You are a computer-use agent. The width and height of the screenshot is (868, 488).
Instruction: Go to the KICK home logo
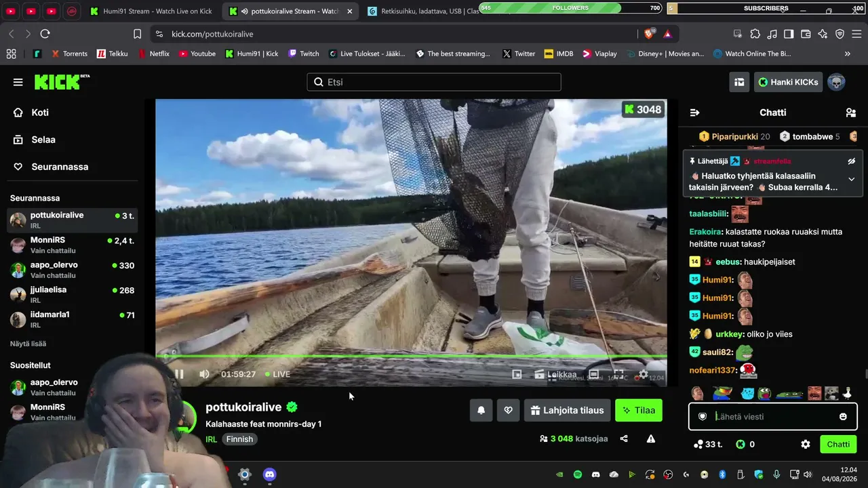coord(62,82)
